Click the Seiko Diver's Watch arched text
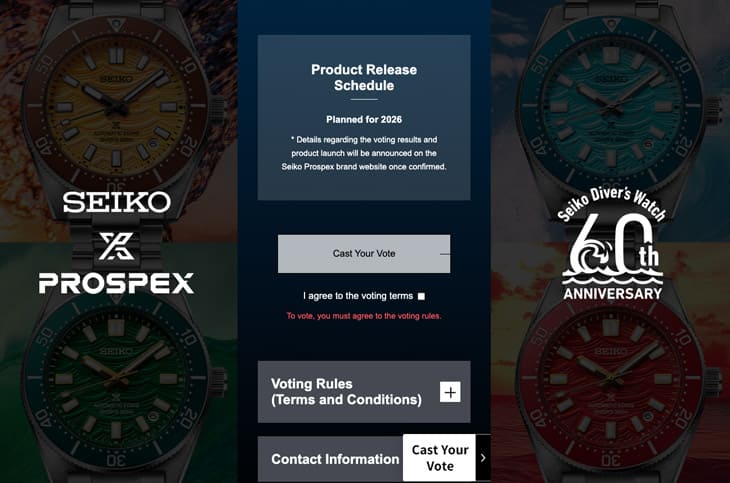 [x=612, y=203]
